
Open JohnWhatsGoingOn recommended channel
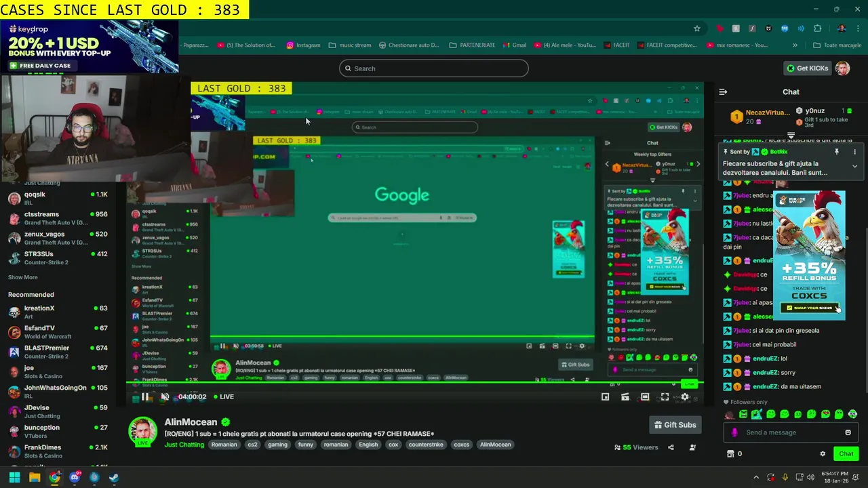coord(57,391)
